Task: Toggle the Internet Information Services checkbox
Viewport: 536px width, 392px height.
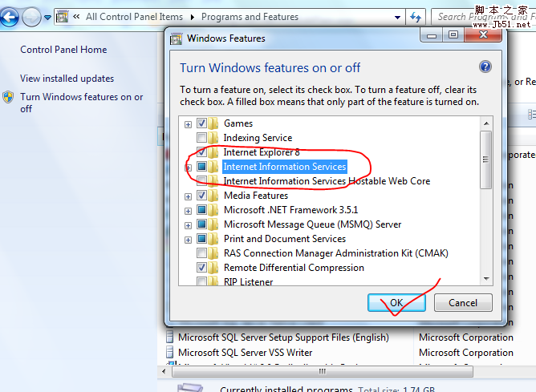Action: pyautogui.click(x=201, y=166)
